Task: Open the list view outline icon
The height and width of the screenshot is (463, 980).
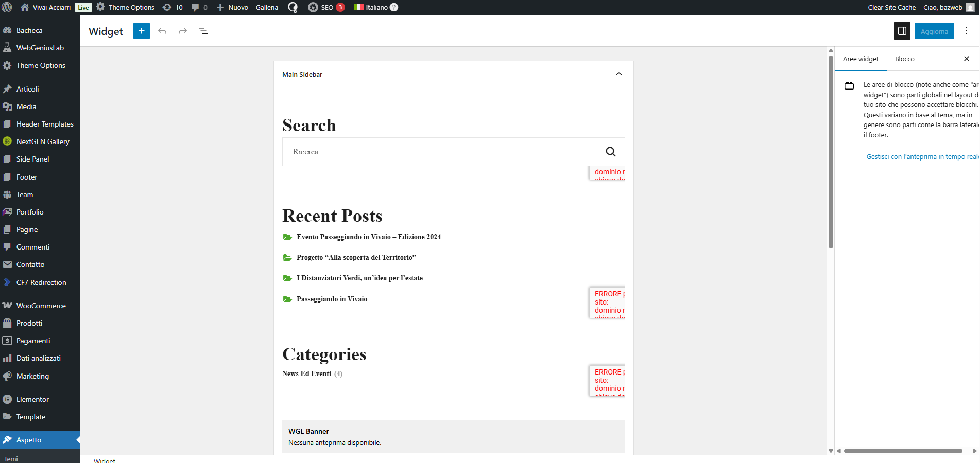Action: tap(203, 31)
